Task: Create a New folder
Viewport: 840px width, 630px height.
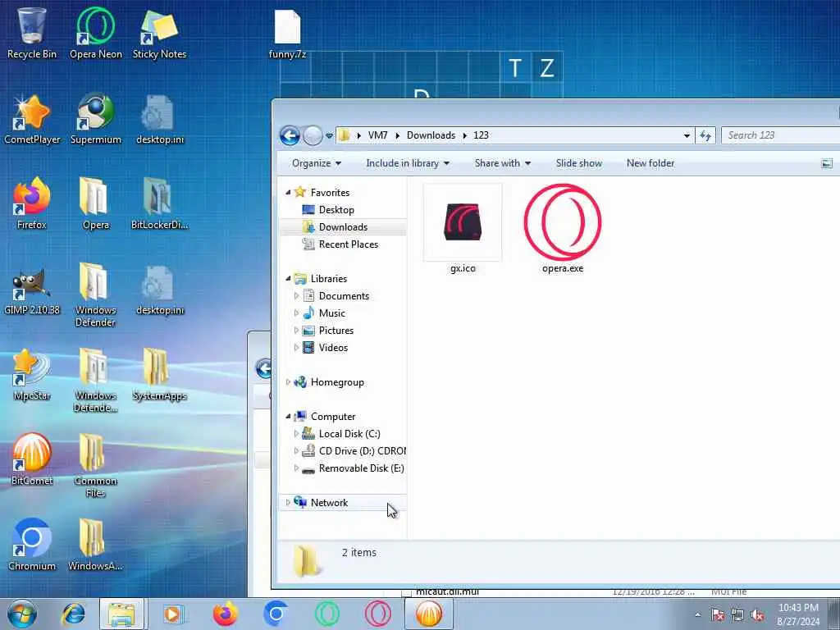Action: click(x=651, y=163)
